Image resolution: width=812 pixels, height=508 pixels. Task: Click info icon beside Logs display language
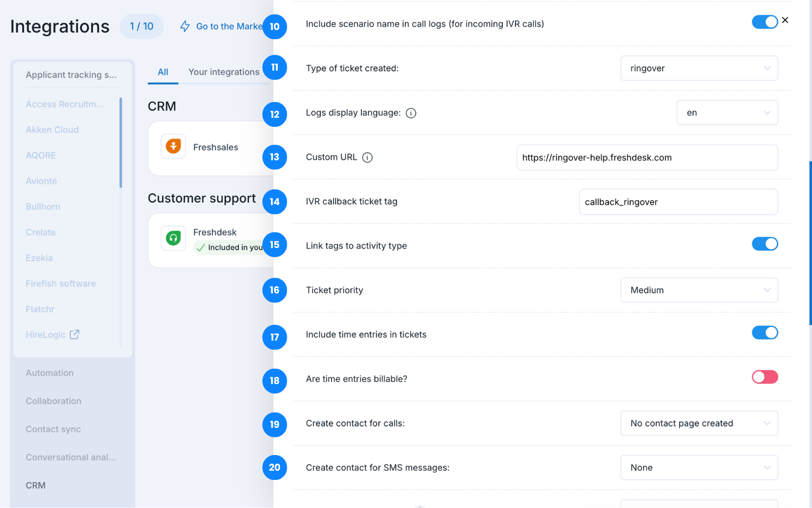click(411, 113)
